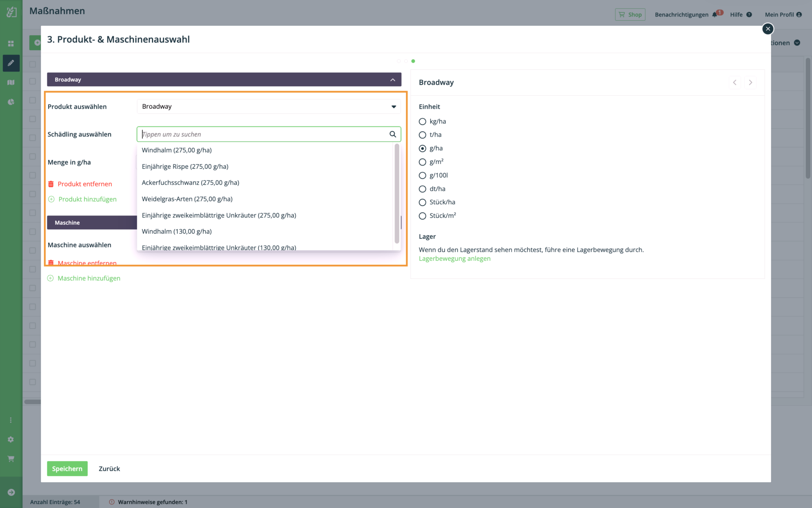The height and width of the screenshot is (508, 812).
Task: Select the g/100l unit radio button
Action: 422,176
